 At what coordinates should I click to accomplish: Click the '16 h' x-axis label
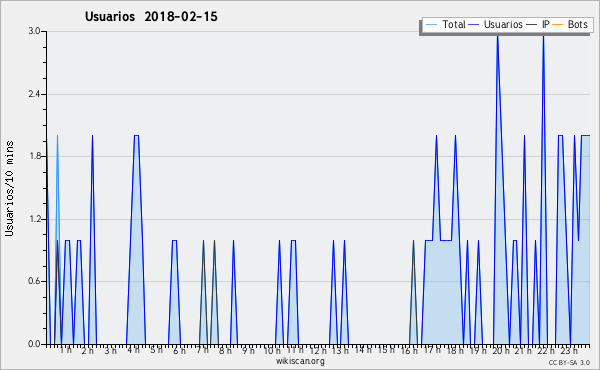[x=409, y=351]
